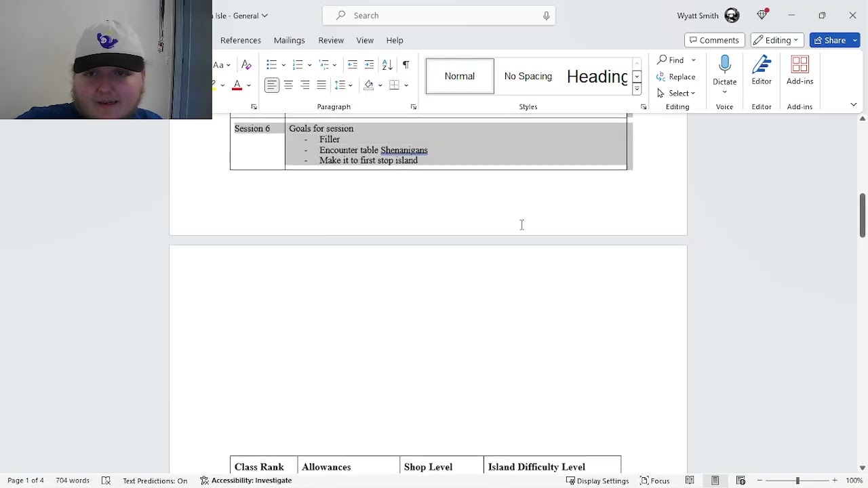The height and width of the screenshot is (488, 868).
Task: Click zoom in plus button
Action: [x=835, y=481]
